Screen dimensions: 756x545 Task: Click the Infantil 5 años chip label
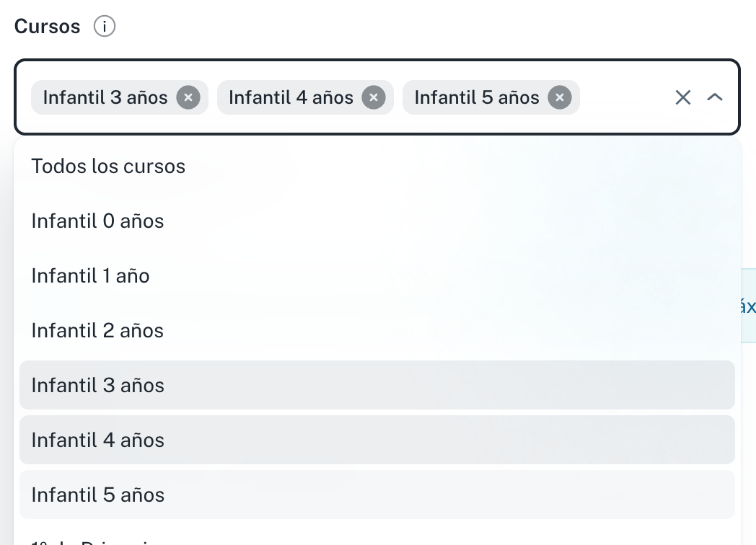coord(477,97)
